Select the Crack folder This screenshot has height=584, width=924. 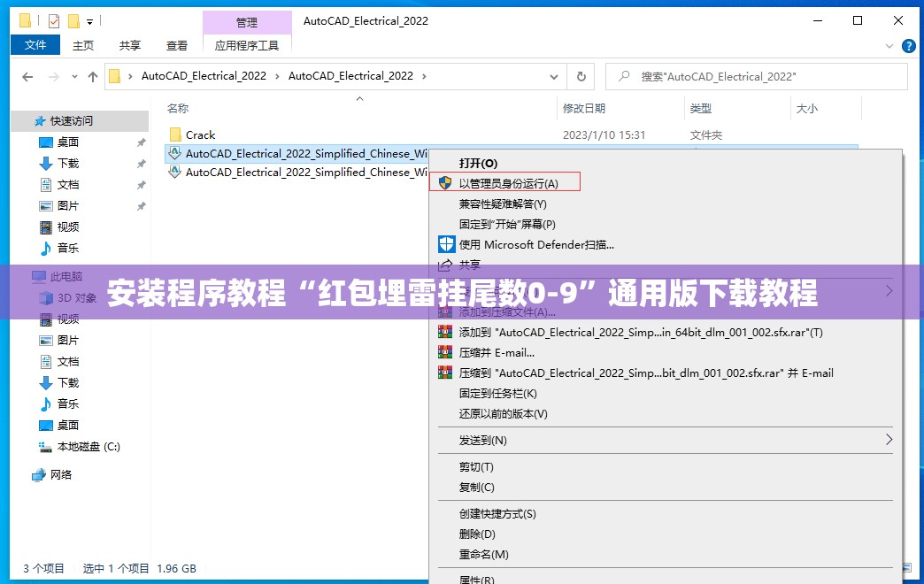pos(200,135)
